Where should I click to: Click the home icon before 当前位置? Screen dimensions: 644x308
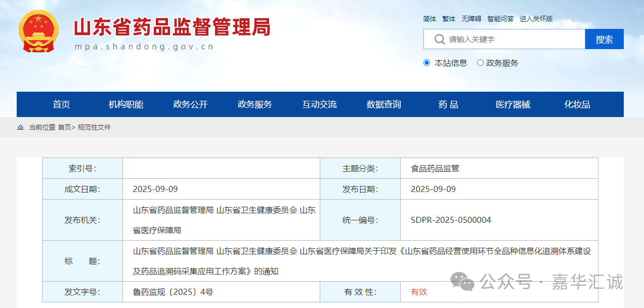(x=20, y=127)
